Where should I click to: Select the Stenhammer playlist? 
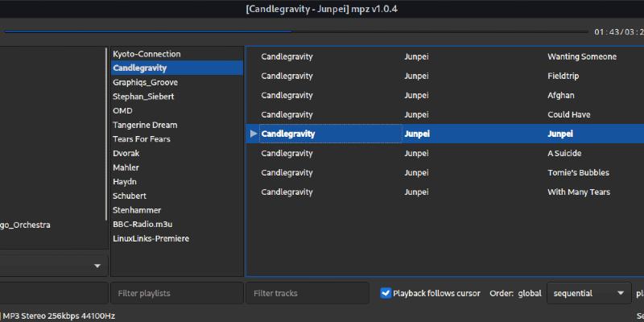(x=138, y=210)
